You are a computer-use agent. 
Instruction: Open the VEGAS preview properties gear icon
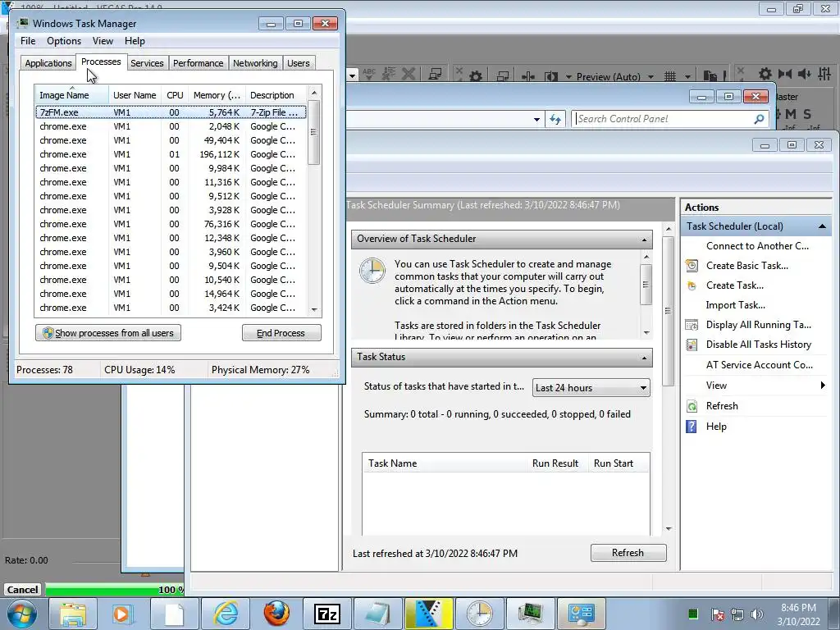click(x=475, y=76)
